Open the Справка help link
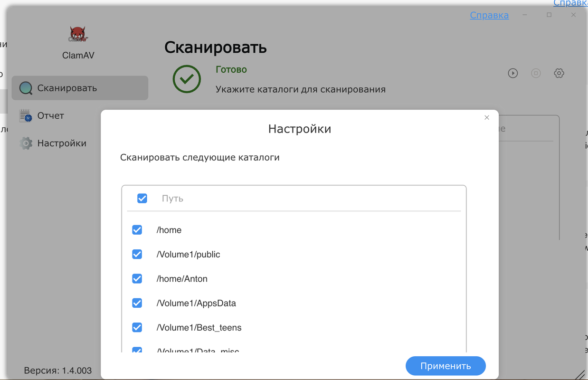The width and height of the screenshot is (588, 380). click(x=489, y=15)
